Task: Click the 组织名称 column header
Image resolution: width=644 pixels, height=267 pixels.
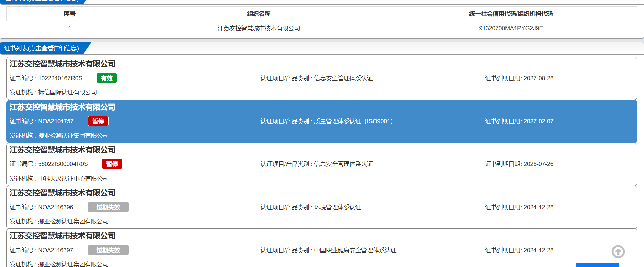Action: coord(259,14)
